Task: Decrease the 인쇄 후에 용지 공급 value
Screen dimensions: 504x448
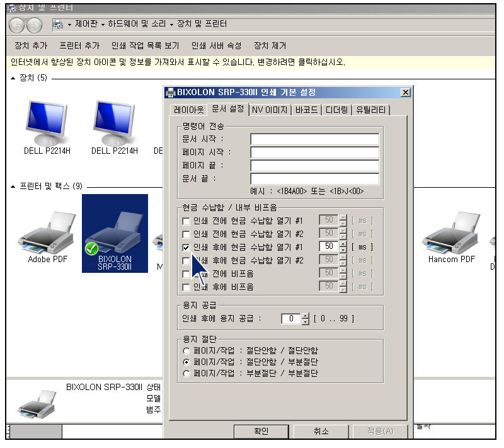Action: (306, 322)
